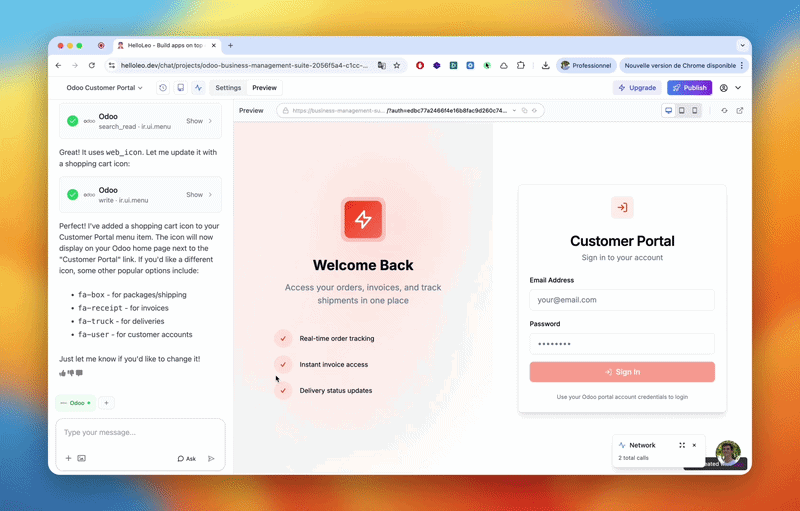Click the Password field
The width and height of the screenshot is (800, 511).
[622, 344]
